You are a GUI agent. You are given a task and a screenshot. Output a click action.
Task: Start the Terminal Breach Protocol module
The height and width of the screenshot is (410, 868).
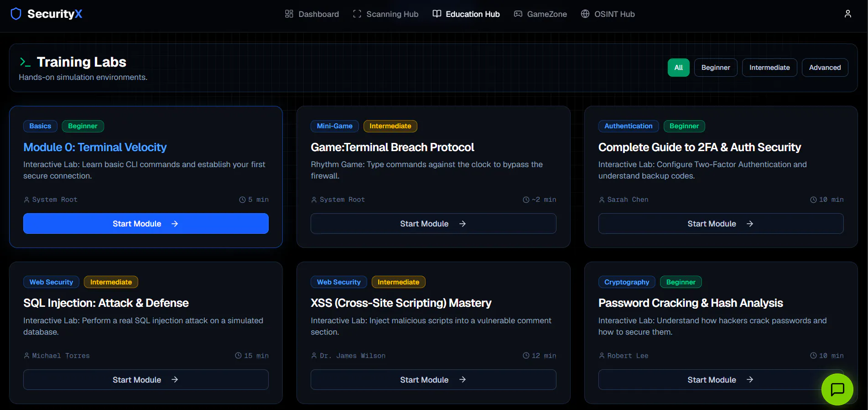(433, 224)
